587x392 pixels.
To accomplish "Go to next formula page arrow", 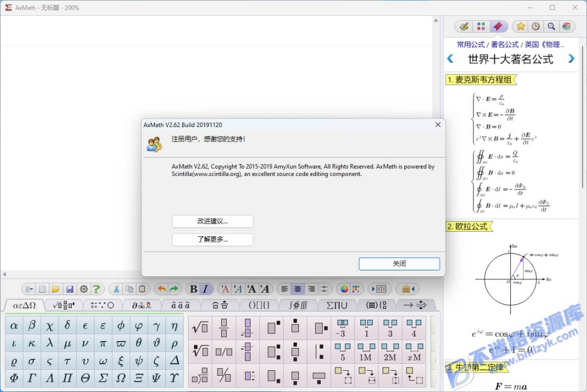I will click(571, 59).
